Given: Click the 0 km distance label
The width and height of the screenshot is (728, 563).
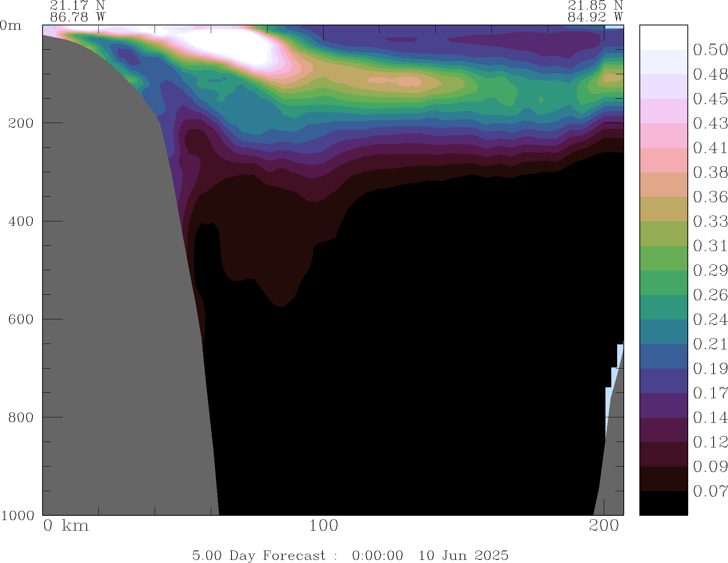Looking at the screenshot, I should (66, 526).
